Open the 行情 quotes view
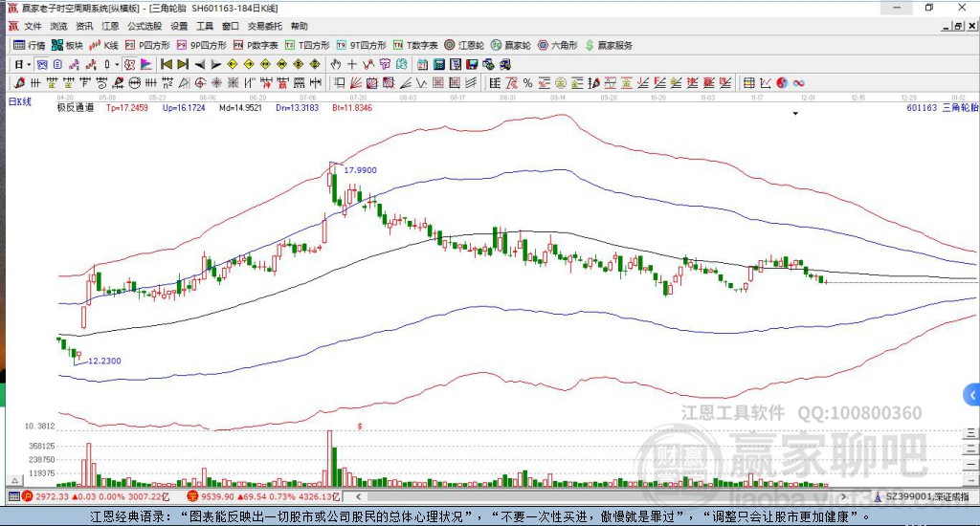This screenshot has width=980, height=526. (30, 45)
